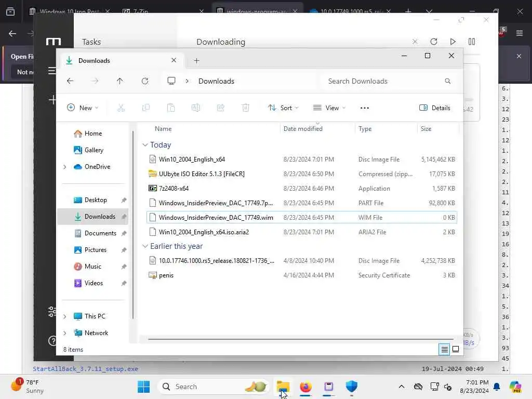The width and height of the screenshot is (532, 399).
Task: Open the New item dropdown
Action: click(83, 108)
